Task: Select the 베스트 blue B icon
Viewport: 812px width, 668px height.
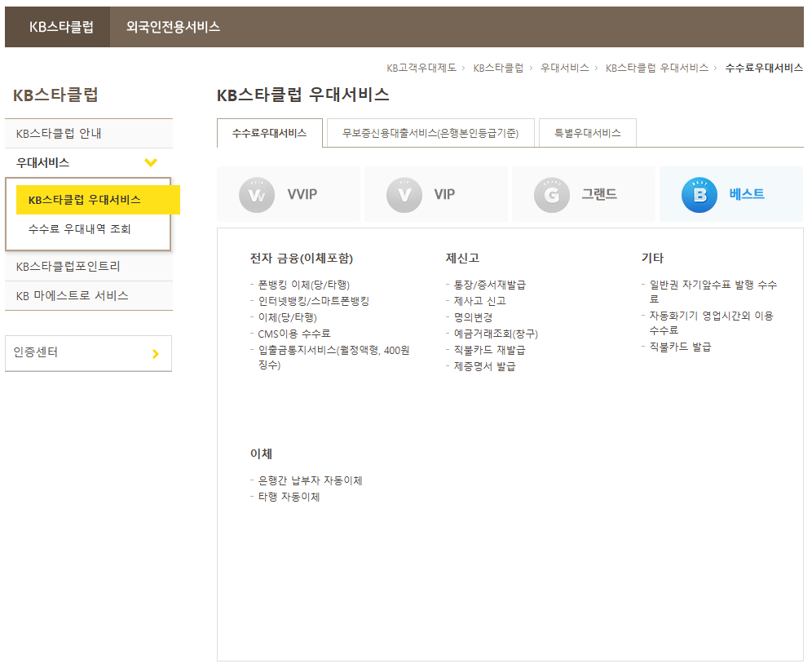Action: (699, 195)
